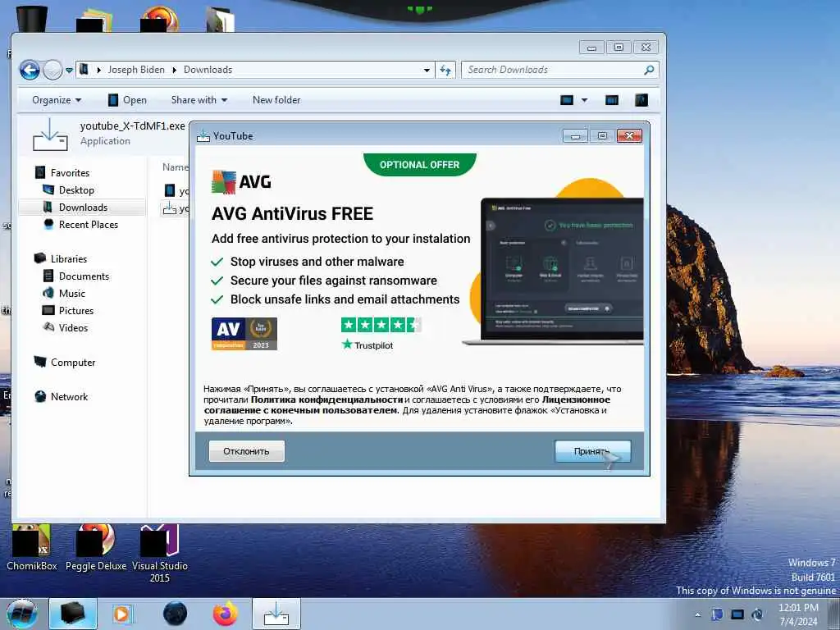Open the Organize menu
The image size is (840, 630).
click(57, 100)
